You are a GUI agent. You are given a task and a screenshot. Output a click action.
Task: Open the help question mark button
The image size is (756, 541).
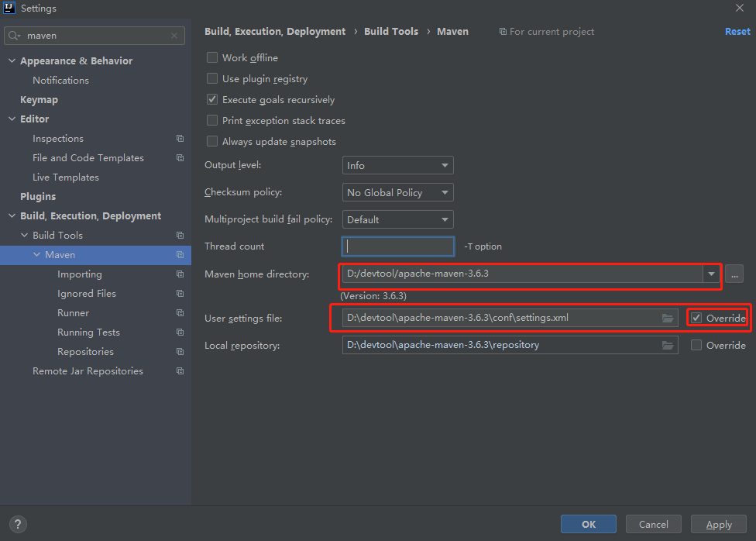pyautogui.click(x=18, y=524)
